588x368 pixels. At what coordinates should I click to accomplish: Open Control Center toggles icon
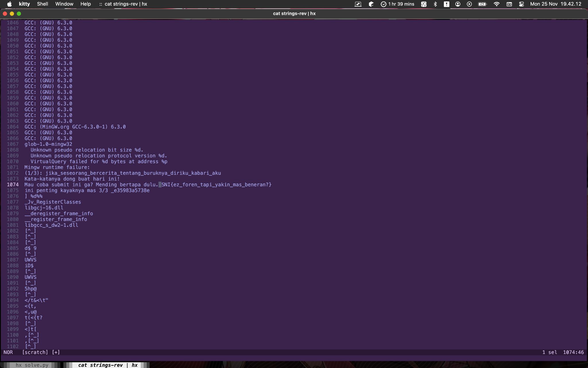point(521,4)
